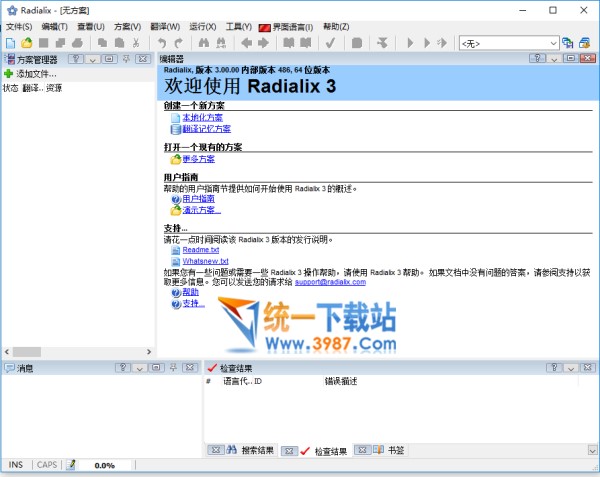Click the Redo arrow icon

pyautogui.click(x=179, y=43)
